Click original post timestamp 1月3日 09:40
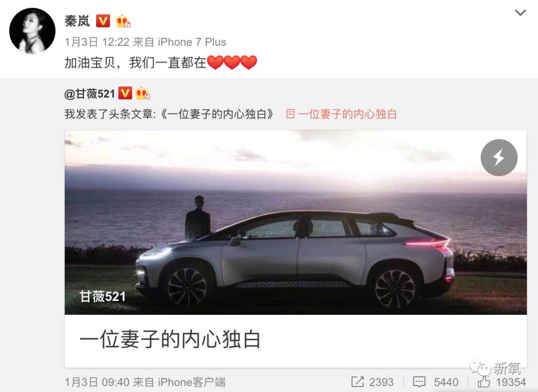538x392 pixels. click(97, 382)
